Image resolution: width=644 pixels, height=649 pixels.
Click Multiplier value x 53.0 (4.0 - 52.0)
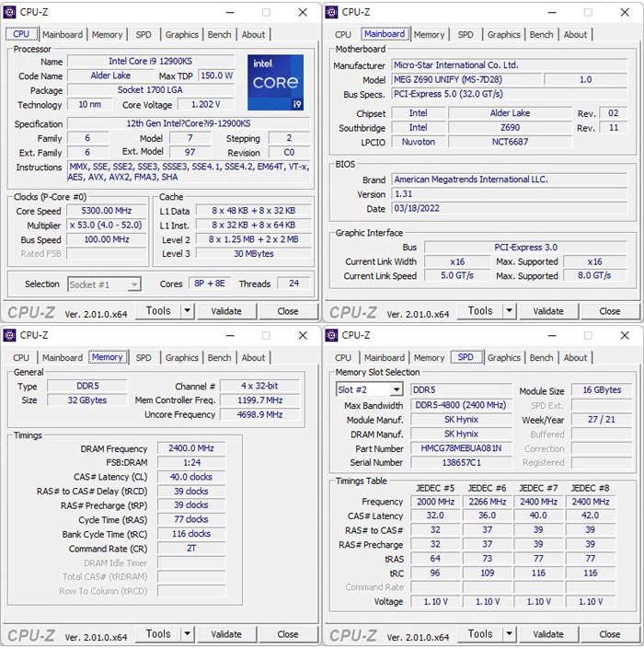[106, 226]
